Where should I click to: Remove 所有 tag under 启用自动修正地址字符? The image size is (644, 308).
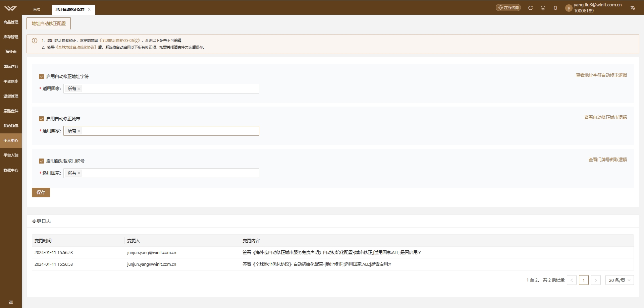[79, 89]
